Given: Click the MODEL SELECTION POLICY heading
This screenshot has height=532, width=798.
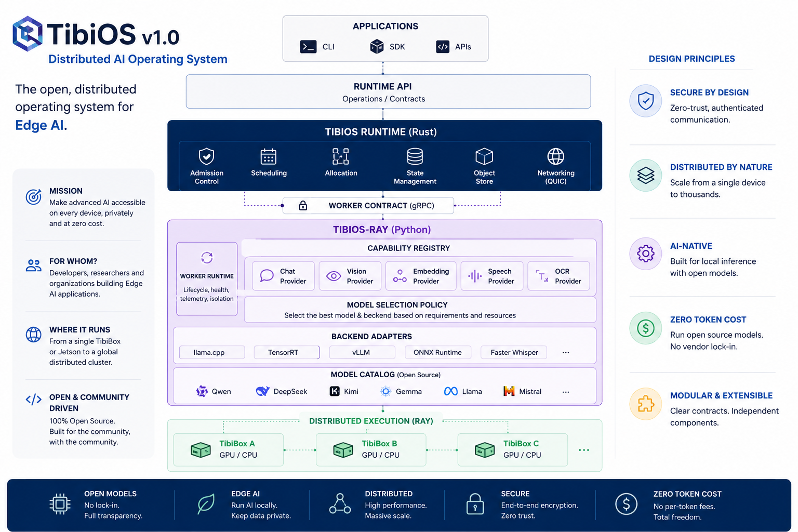Looking at the screenshot, I should [x=397, y=305].
